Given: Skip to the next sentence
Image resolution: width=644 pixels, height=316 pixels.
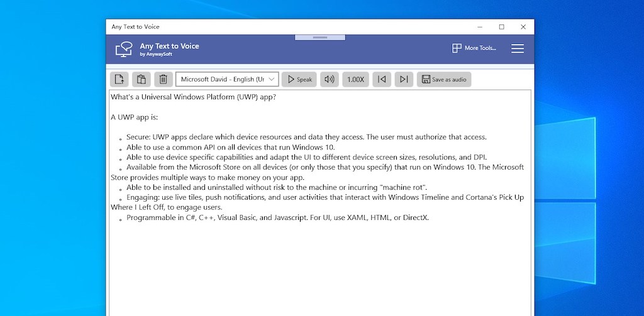Looking at the screenshot, I should pyautogui.click(x=404, y=79).
